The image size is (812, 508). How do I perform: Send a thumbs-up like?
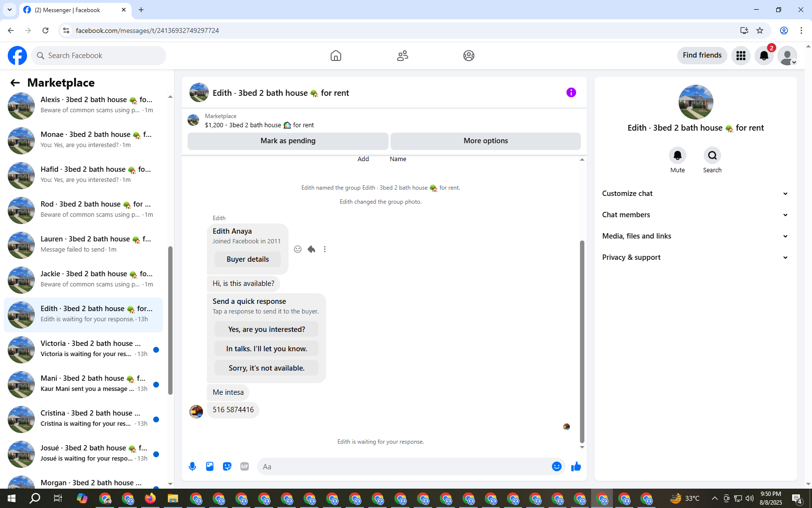pos(576,466)
